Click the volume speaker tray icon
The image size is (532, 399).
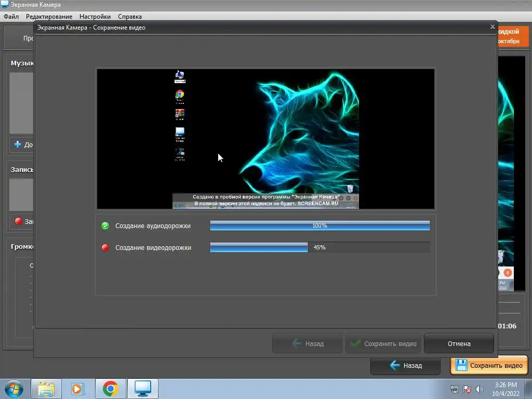click(480, 389)
